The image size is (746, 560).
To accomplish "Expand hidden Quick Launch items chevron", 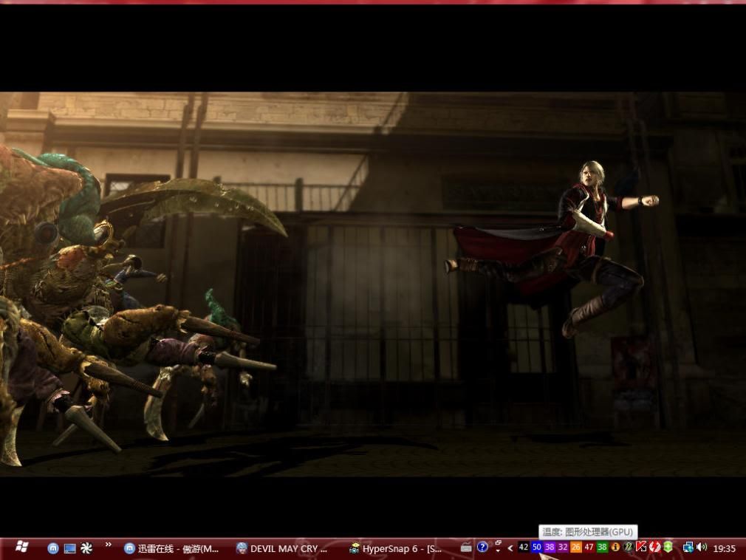I will tap(108, 544).
